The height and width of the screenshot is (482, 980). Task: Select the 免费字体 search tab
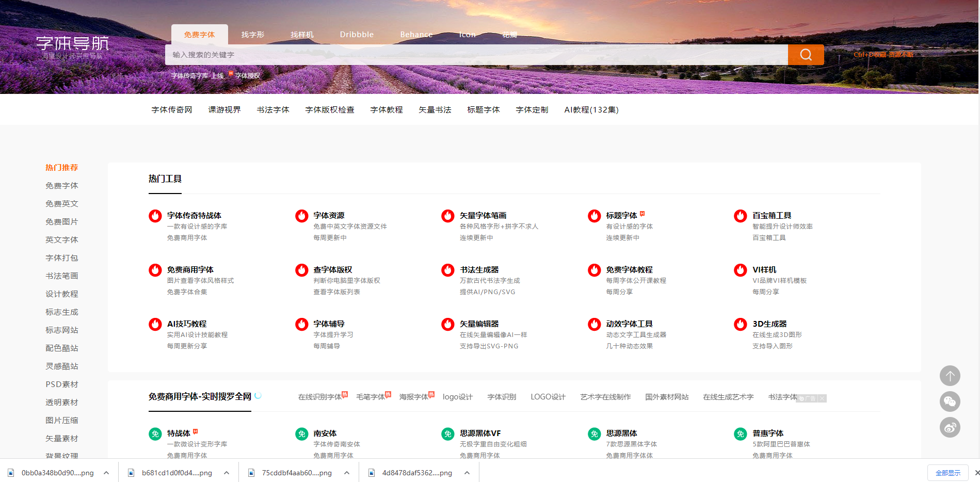200,35
